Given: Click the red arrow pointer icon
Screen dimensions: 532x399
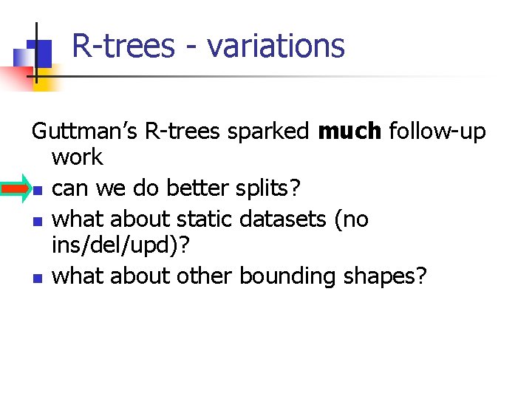Looking at the screenshot, I should tap(16, 188).
